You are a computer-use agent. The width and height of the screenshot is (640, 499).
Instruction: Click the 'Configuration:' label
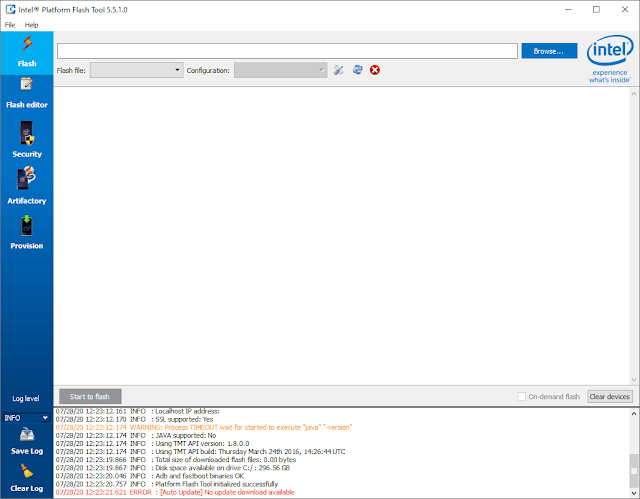tap(208, 71)
